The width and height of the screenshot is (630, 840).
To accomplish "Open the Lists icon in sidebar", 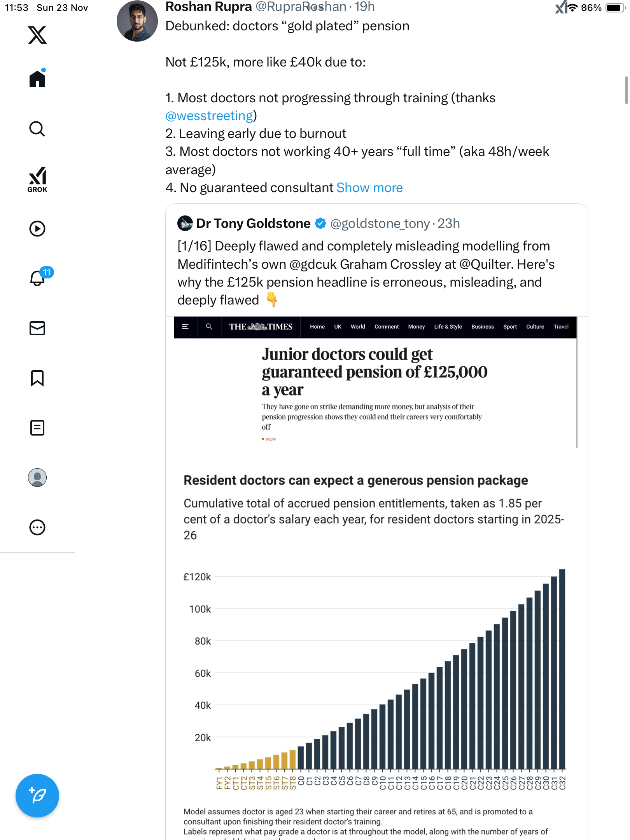I will click(x=37, y=428).
